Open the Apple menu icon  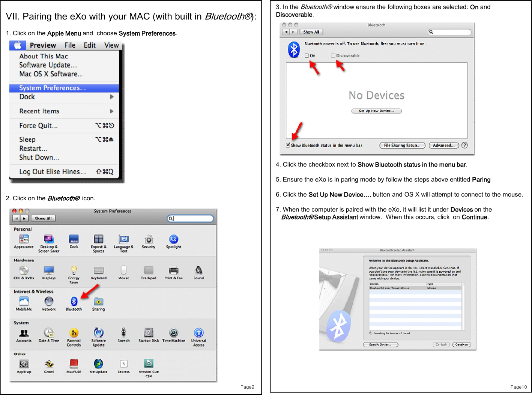[x=18, y=45]
